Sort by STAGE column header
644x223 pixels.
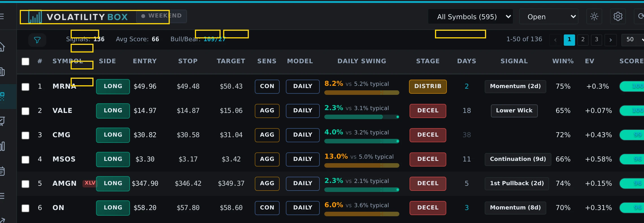(x=428, y=61)
